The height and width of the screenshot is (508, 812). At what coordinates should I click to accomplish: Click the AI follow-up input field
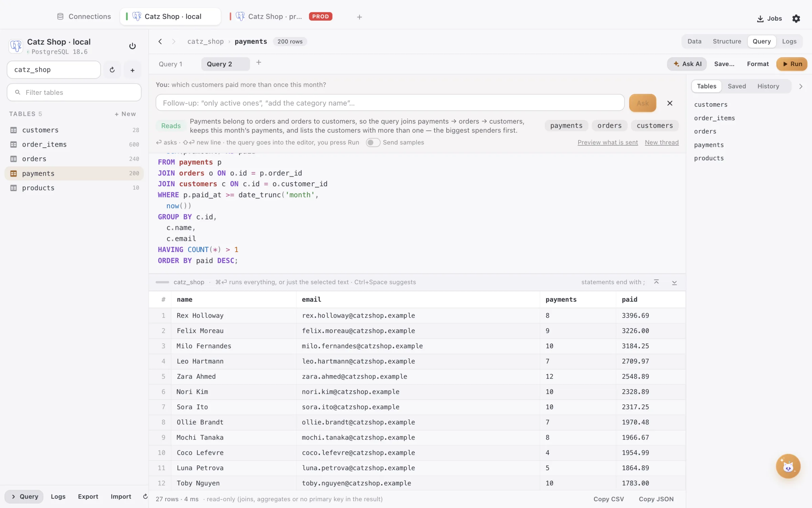coord(390,103)
